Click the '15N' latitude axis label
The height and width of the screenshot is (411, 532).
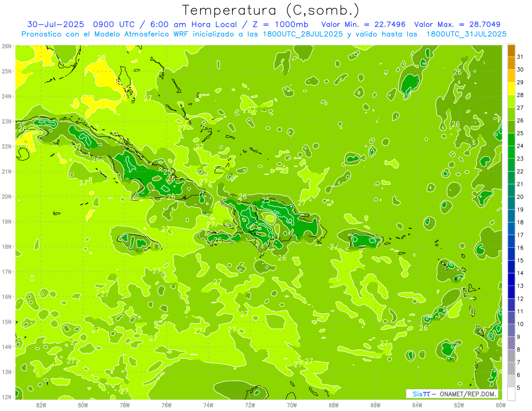click(x=7, y=322)
